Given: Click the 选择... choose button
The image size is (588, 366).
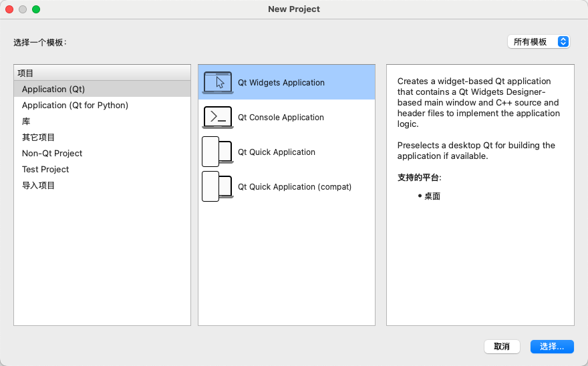Looking at the screenshot, I should (552, 347).
